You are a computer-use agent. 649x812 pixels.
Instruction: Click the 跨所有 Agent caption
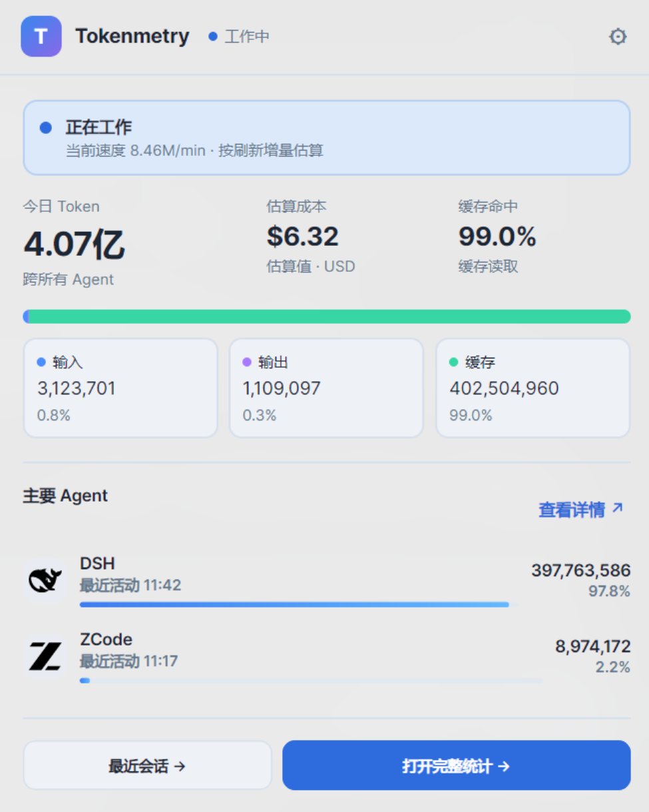coord(69,280)
